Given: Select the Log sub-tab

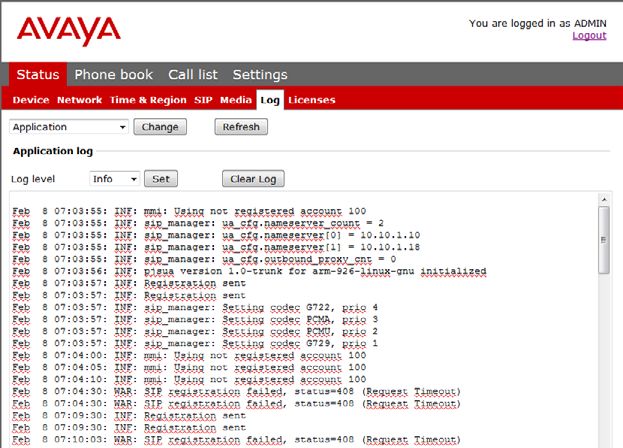Looking at the screenshot, I should pyautogui.click(x=270, y=100).
